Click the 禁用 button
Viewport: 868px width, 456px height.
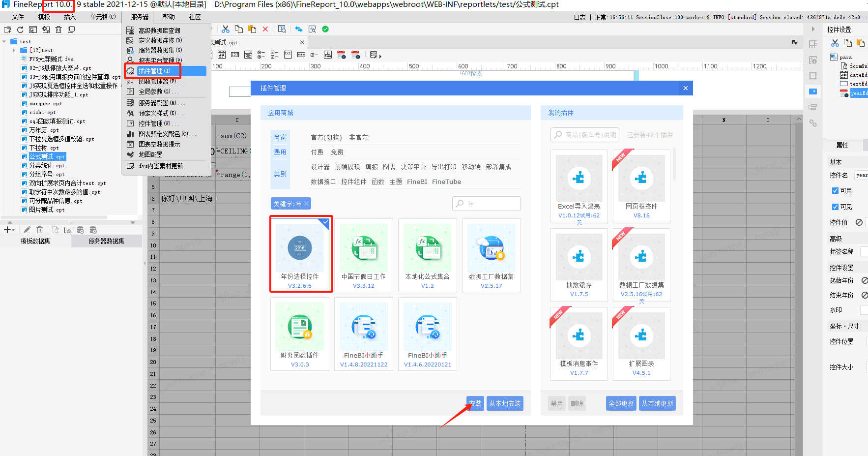click(556, 403)
